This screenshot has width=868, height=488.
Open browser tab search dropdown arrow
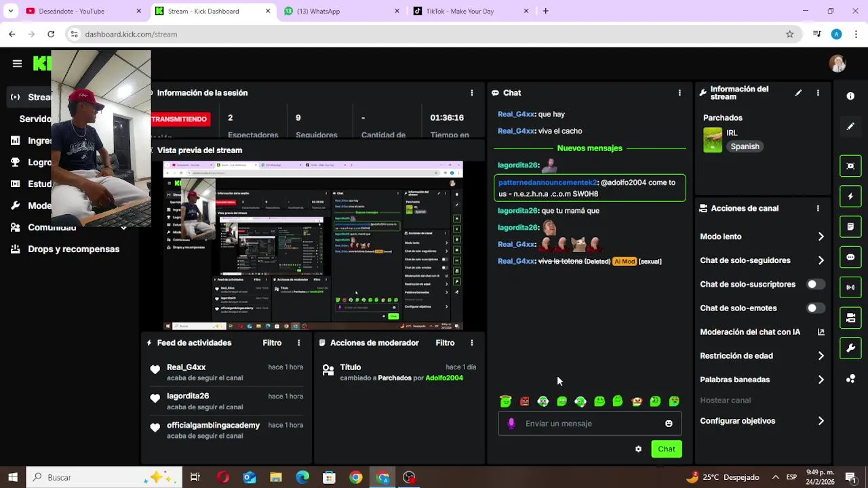coord(10,11)
